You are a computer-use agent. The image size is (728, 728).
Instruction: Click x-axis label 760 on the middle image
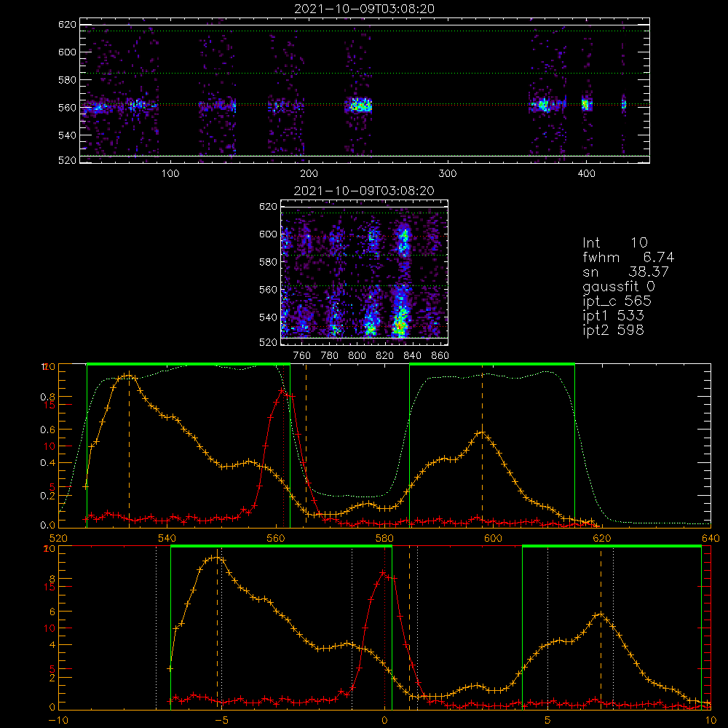[x=302, y=356]
